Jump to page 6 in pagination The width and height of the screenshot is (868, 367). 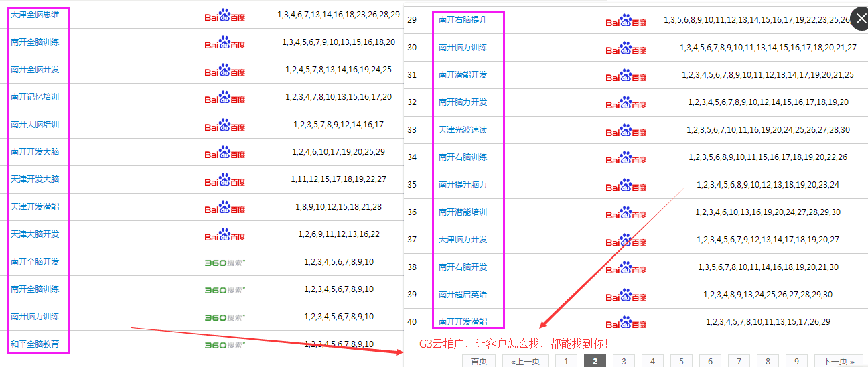click(710, 361)
